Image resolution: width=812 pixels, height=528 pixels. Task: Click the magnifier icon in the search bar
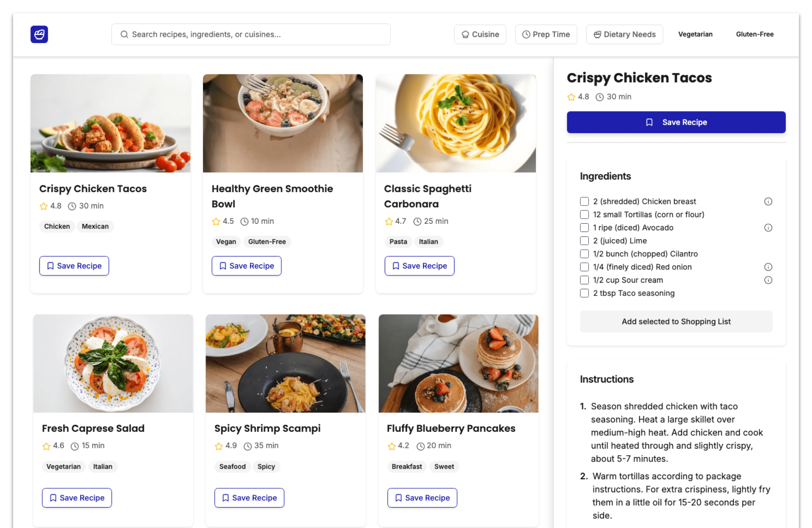(x=124, y=34)
